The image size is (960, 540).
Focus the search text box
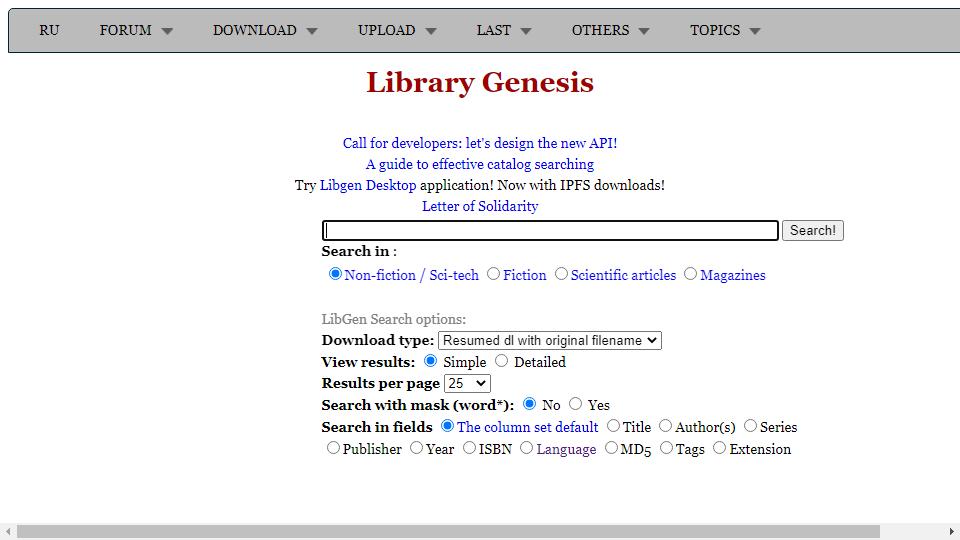550,230
